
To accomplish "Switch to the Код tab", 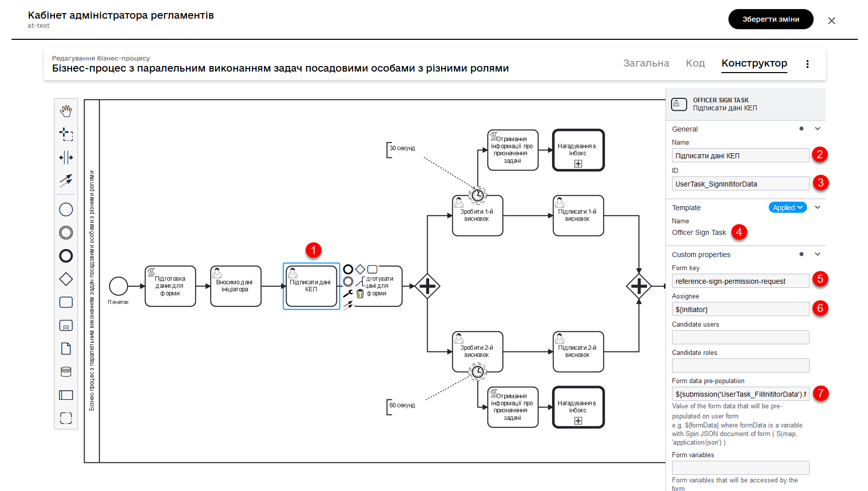I will (695, 63).
